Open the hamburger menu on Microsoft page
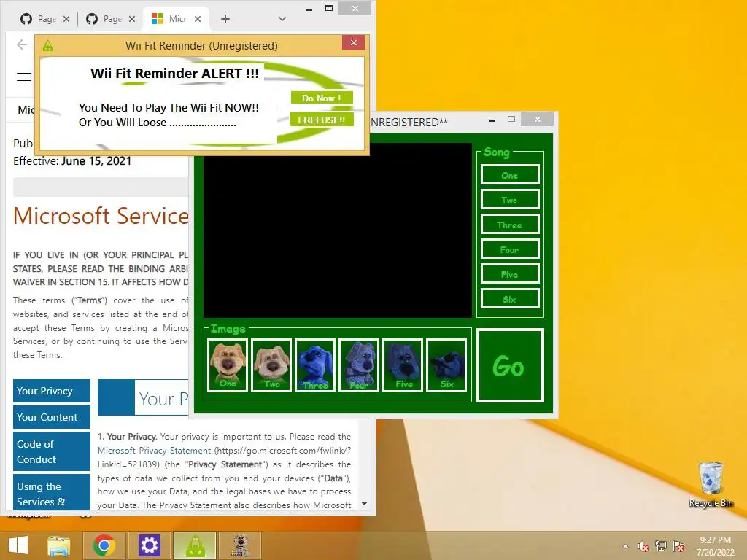 (x=24, y=77)
